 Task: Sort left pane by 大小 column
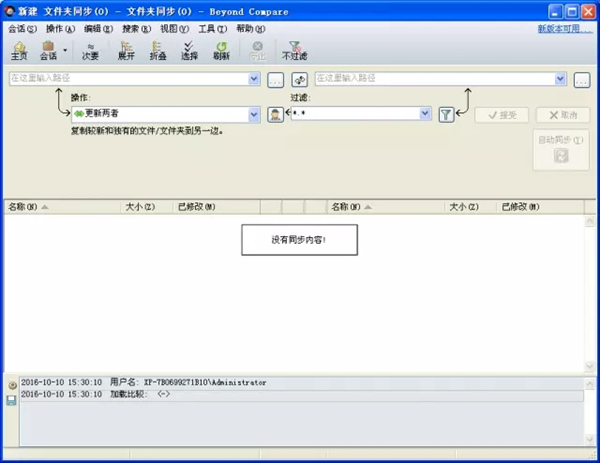pos(147,207)
